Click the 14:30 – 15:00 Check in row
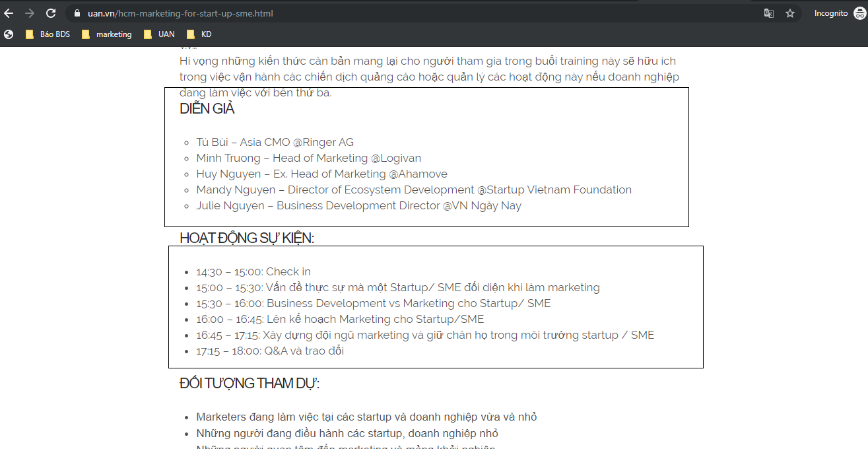868x449 pixels. pos(253,271)
